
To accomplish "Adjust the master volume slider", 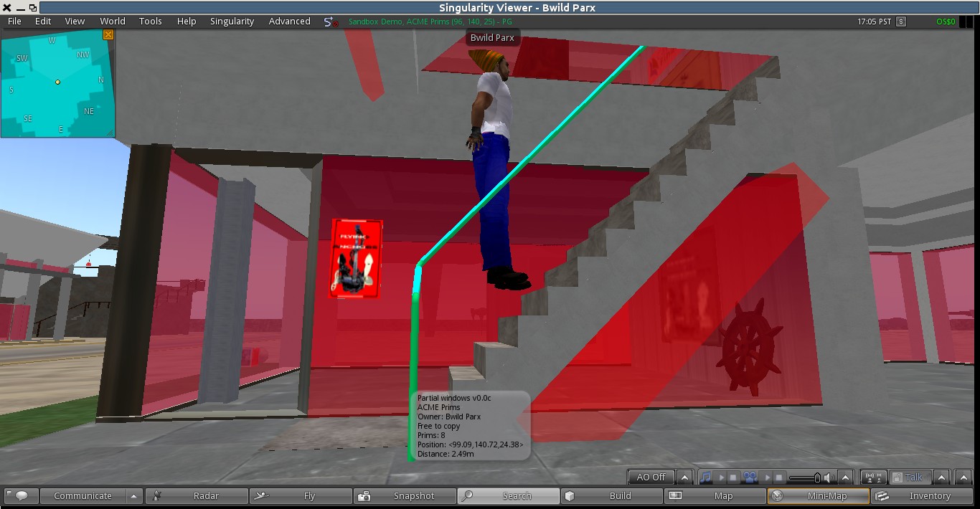I will click(804, 477).
